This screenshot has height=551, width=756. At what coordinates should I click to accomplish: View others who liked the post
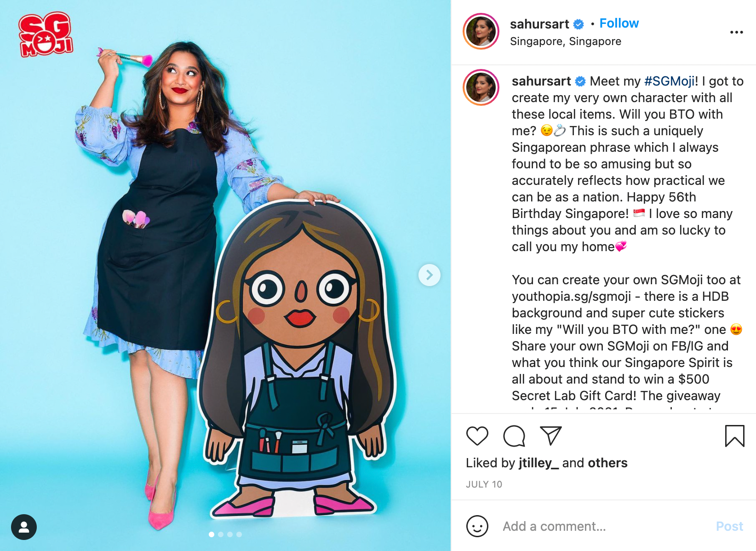[607, 463]
